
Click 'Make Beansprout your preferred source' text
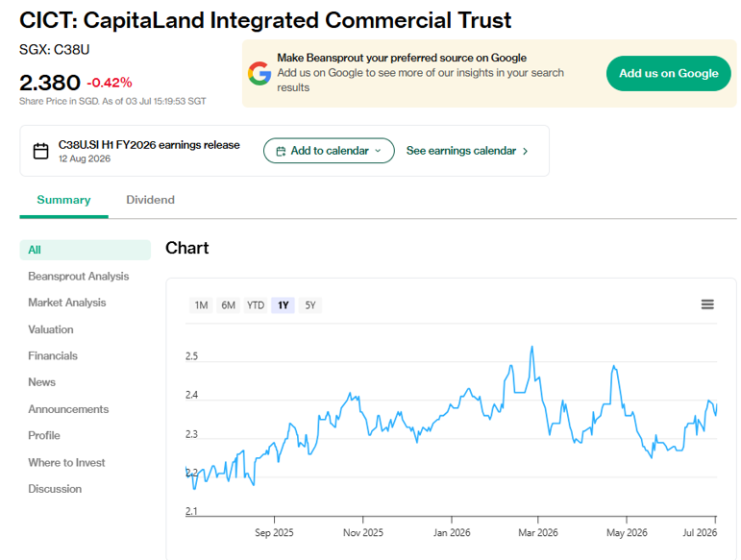402,58
